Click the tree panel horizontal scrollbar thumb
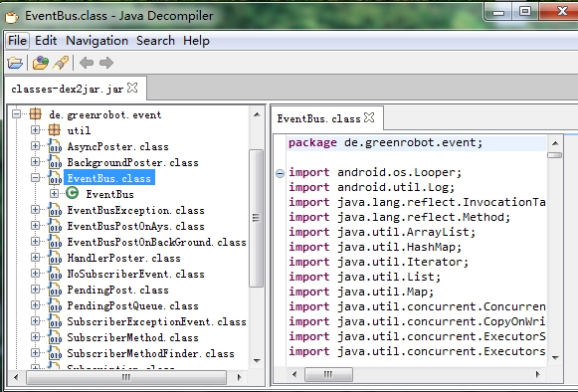The height and width of the screenshot is (392, 578). click(126, 377)
